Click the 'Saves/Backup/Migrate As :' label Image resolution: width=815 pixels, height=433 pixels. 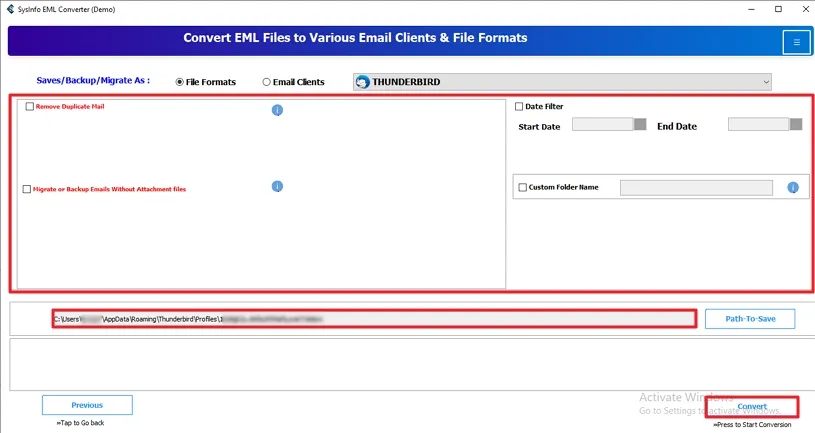93,81
